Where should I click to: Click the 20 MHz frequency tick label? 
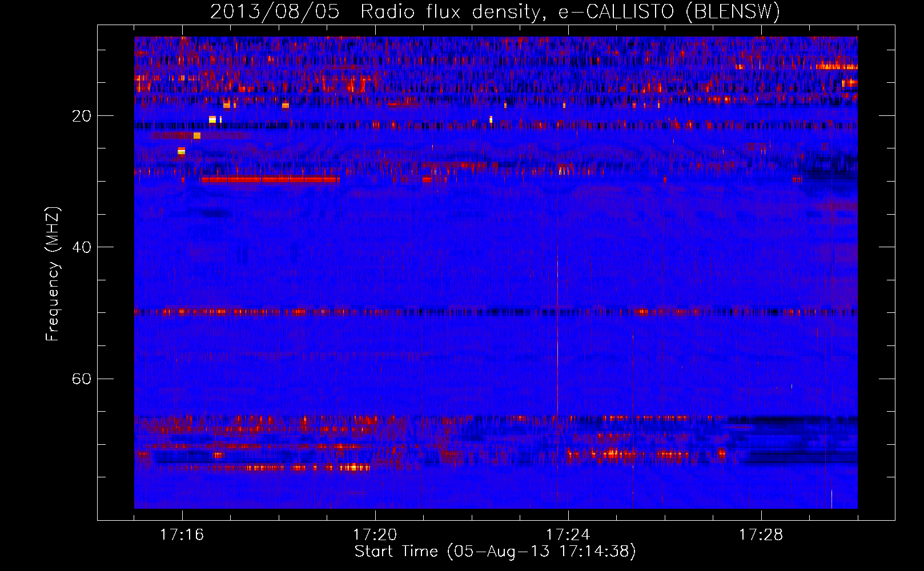[x=81, y=116]
